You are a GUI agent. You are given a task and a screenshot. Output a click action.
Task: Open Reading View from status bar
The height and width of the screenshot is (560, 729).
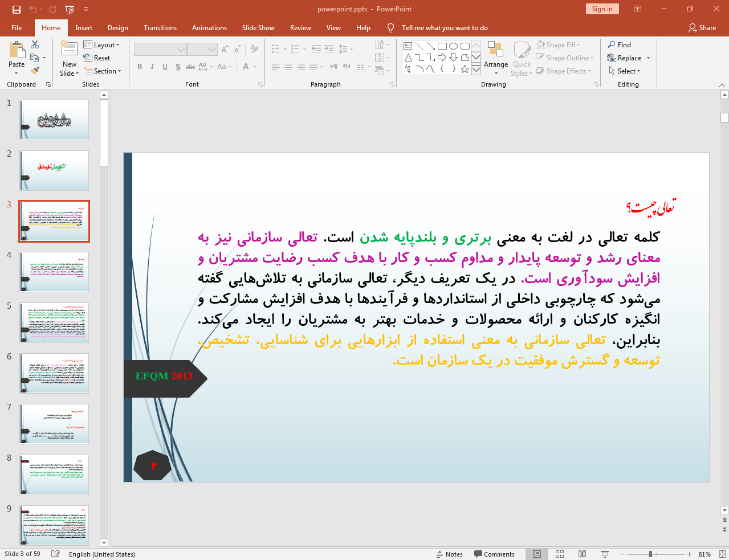[x=582, y=554]
